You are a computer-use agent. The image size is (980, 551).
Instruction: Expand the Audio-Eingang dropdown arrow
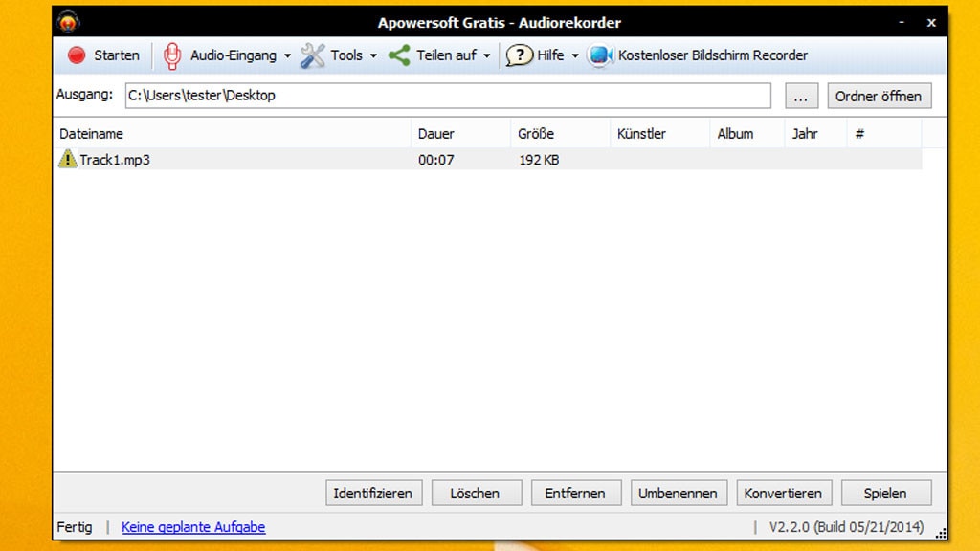click(x=286, y=55)
